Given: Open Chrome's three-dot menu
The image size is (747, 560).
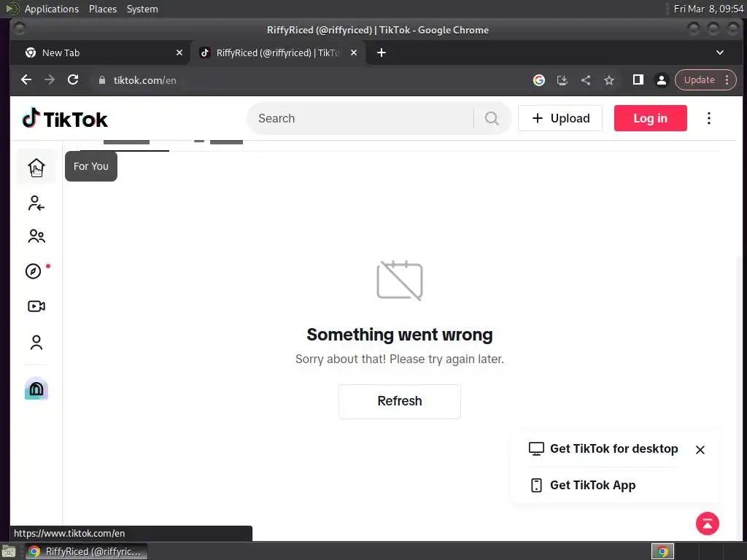Looking at the screenshot, I should tap(727, 80).
